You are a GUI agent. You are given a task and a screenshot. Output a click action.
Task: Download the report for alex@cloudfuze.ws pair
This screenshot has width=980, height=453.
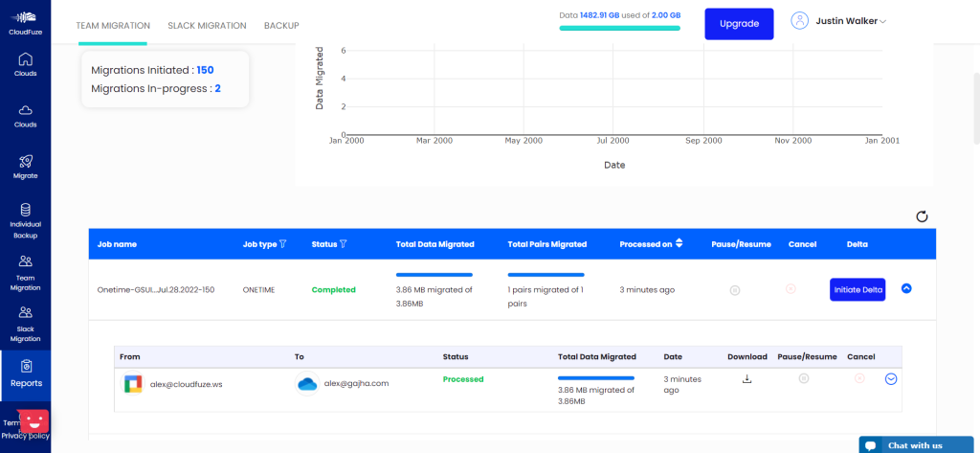[x=747, y=378]
